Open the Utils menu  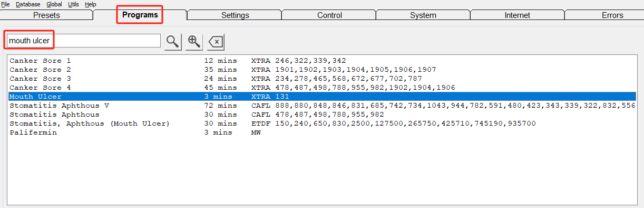coord(73,4)
